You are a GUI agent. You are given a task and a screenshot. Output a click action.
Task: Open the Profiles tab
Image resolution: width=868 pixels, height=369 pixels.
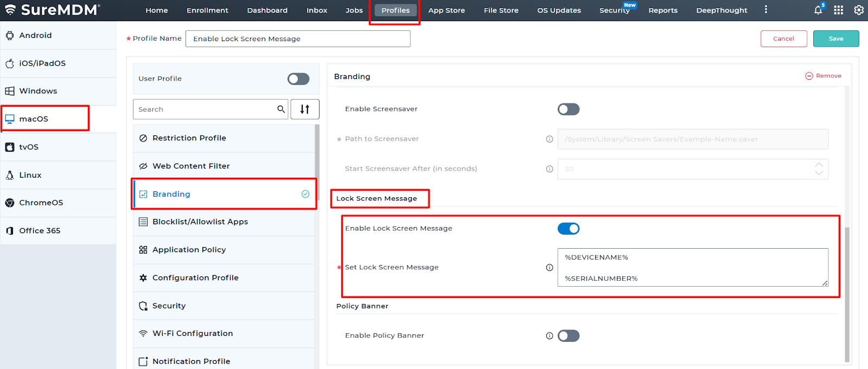(395, 10)
